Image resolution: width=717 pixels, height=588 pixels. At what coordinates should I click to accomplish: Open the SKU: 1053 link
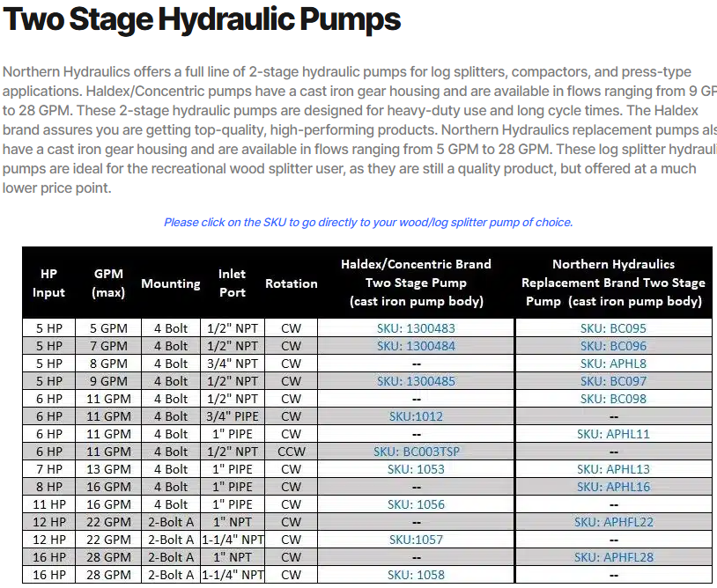(416, 469)
